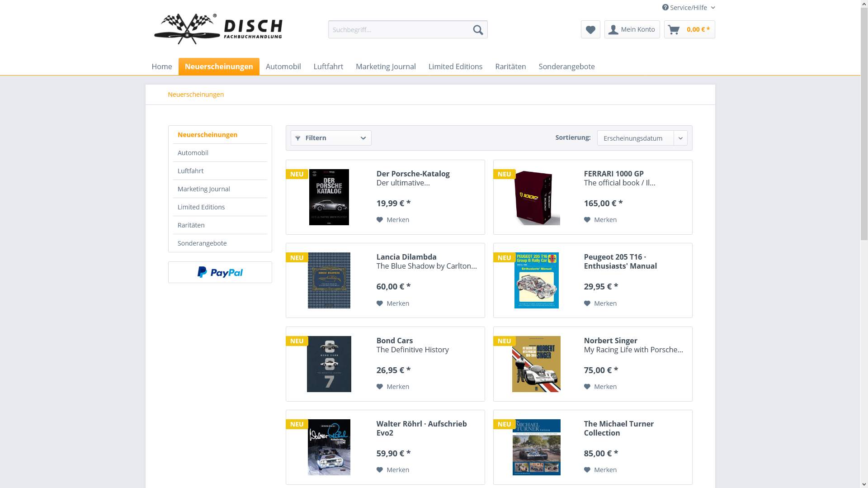
Task: Click heart icon for Der Porsche-Katalog
Action: (x=380, y=220)
